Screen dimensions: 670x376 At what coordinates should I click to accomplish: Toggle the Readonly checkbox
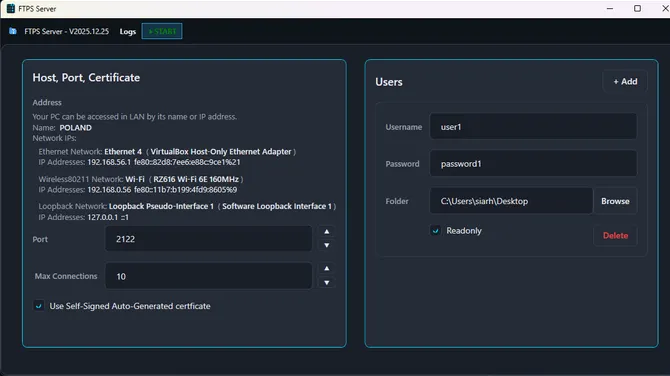tap(435, 231)
